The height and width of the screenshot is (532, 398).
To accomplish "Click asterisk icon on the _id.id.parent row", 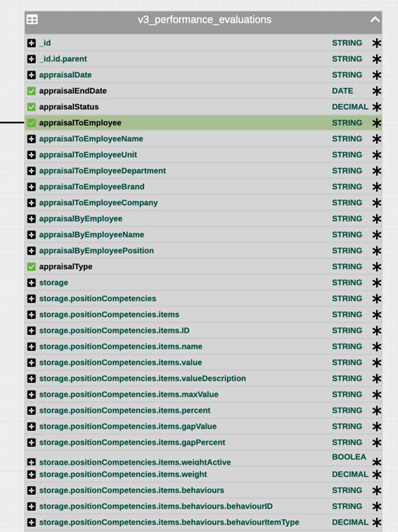I will tap(377, 59).
